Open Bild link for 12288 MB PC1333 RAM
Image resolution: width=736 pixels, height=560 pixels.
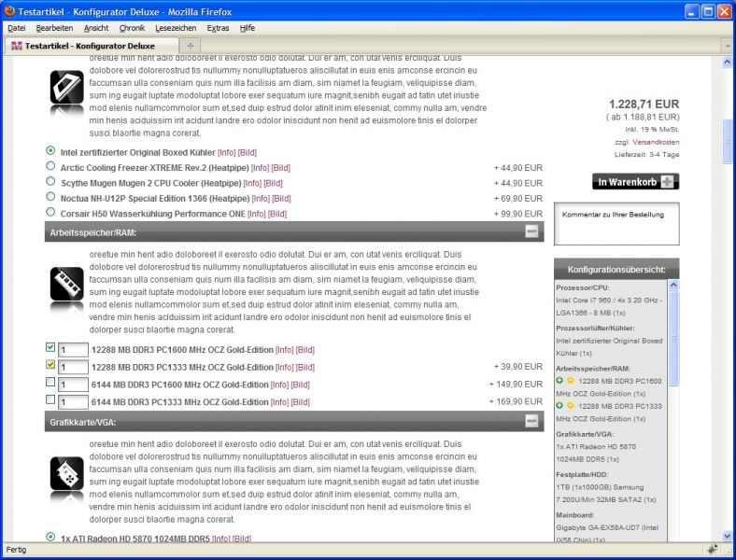pos(305,367)
